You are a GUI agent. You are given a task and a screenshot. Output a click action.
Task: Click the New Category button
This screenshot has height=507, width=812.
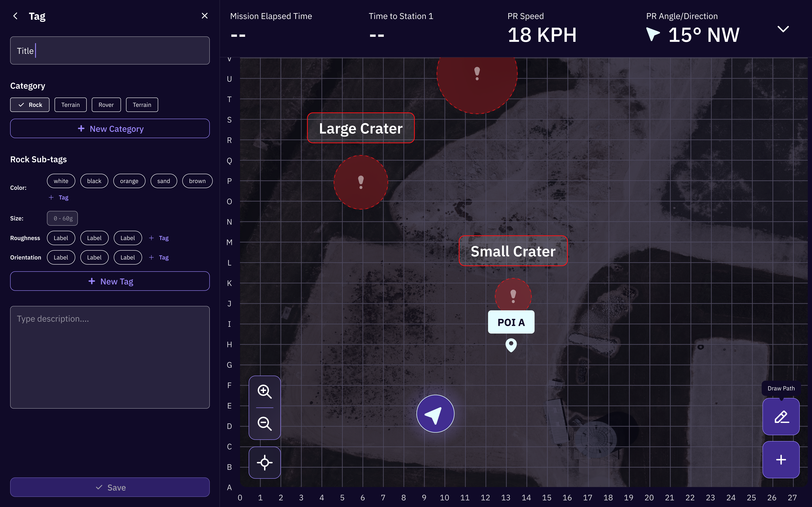tap(110, 129)
